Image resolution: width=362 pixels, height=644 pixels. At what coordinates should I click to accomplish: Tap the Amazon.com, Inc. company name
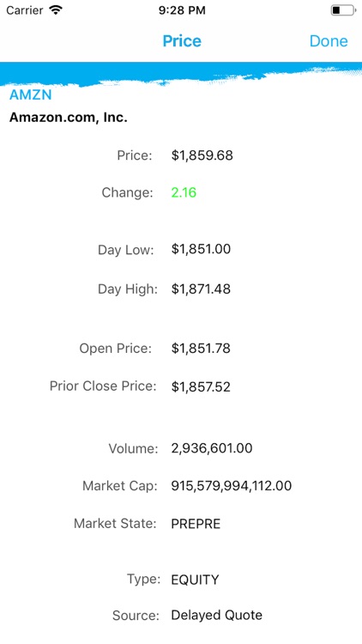(x=68, y=118)
